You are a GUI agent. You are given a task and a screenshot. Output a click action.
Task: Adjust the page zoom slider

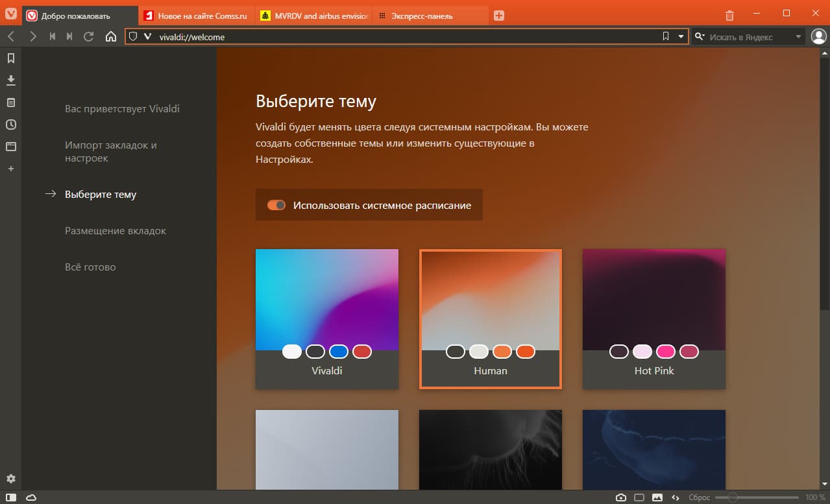(x=757, y=498)
